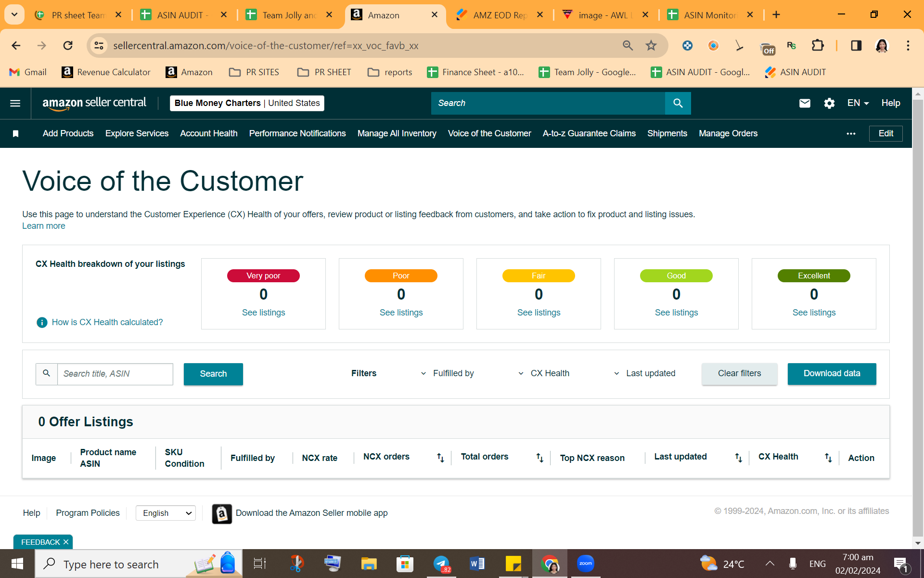Open How is CX Health calculated link

pyautogui.click(x=107, y=322)
